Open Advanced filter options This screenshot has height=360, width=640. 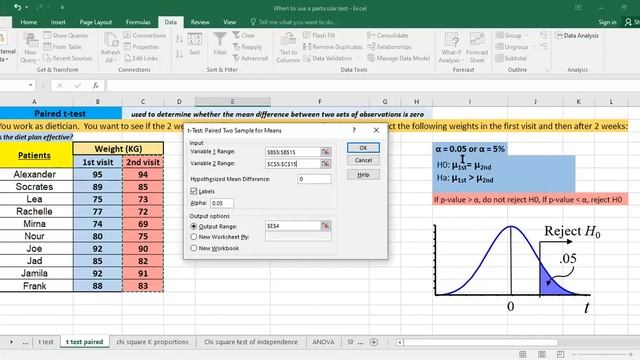(250, 58)
